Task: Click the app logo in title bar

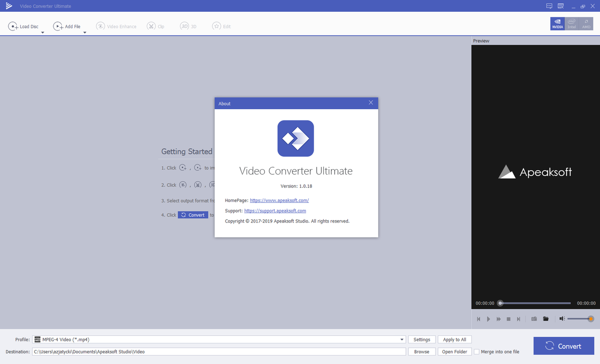Action: click(x=9, y=6)
